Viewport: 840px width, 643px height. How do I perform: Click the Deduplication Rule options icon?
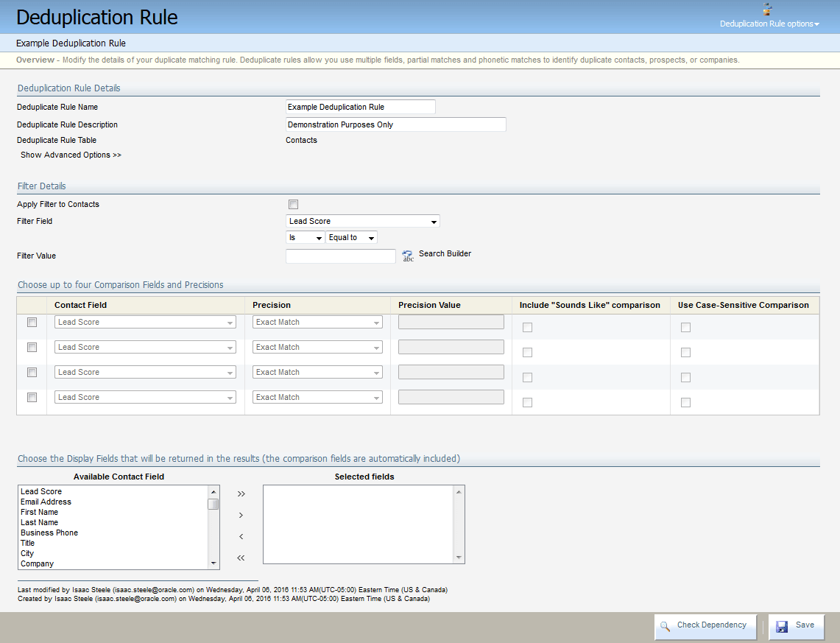click(767, 10)
